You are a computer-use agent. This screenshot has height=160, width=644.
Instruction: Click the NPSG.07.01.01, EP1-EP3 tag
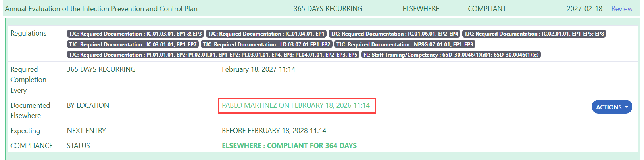pos(405,44)
